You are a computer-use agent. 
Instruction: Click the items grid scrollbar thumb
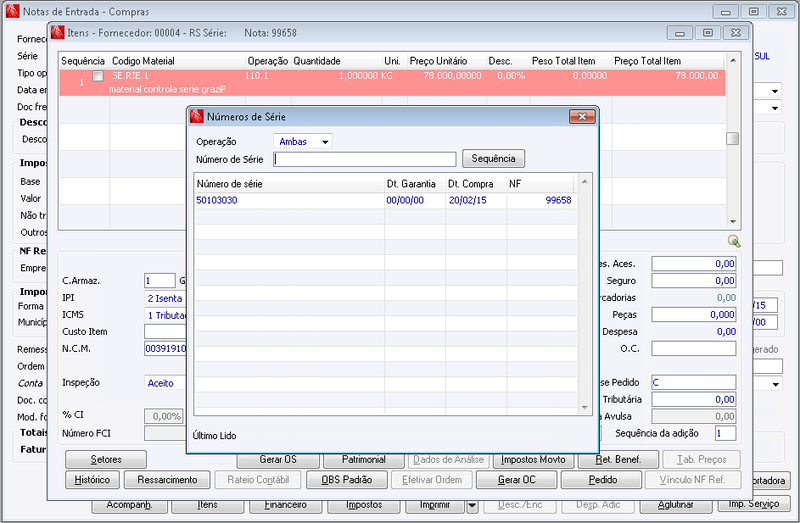[733, 138]
